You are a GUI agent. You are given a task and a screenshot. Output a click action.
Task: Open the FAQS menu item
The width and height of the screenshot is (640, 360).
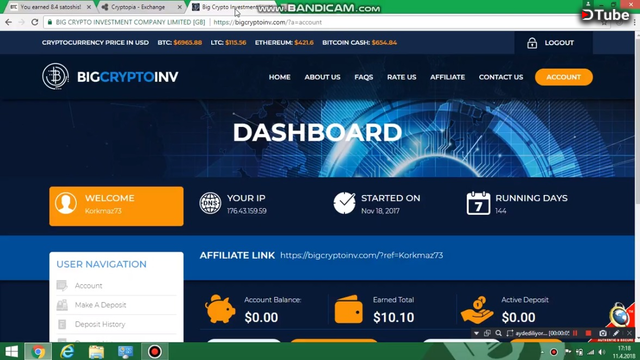click(x=364, y=77)
